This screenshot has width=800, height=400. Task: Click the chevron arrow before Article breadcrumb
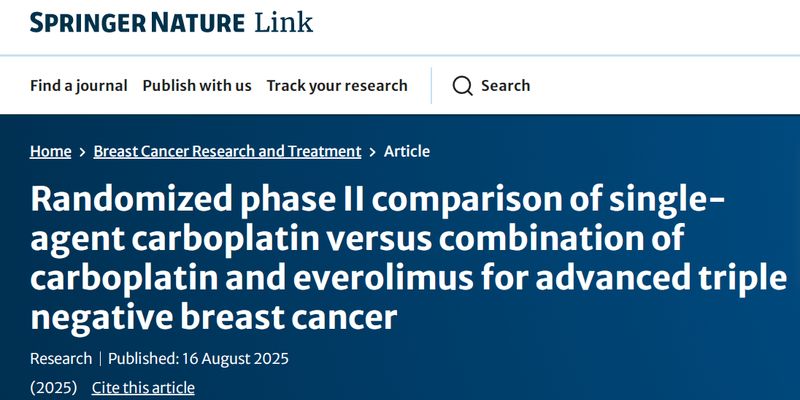pos(372,152)
